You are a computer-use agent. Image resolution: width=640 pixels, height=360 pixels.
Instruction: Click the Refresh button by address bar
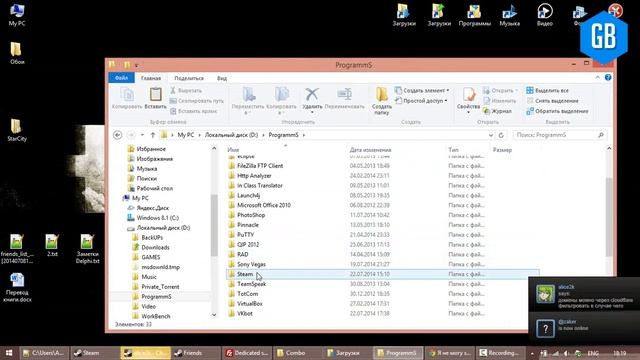tap(501, 135)
